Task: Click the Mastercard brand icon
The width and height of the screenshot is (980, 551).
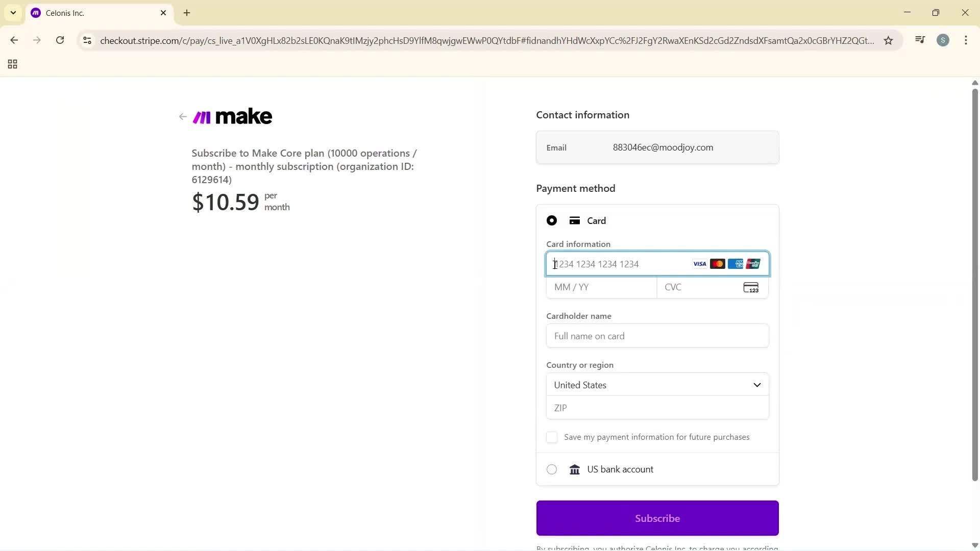Action: pyautogui.click(x=718, y=264)
